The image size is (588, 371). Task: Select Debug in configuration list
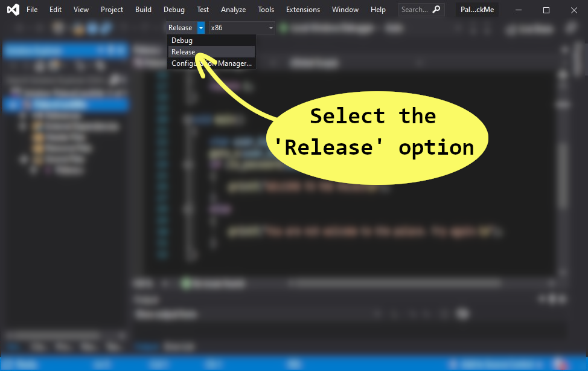(x=211, y=40)
